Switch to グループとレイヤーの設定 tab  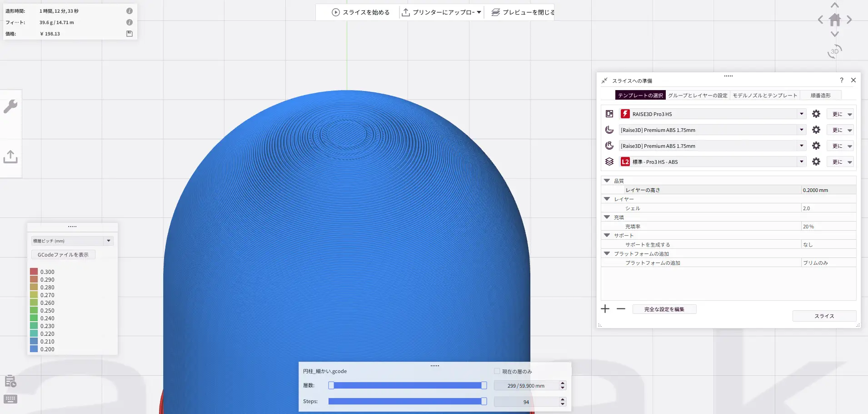pos(698,96)
